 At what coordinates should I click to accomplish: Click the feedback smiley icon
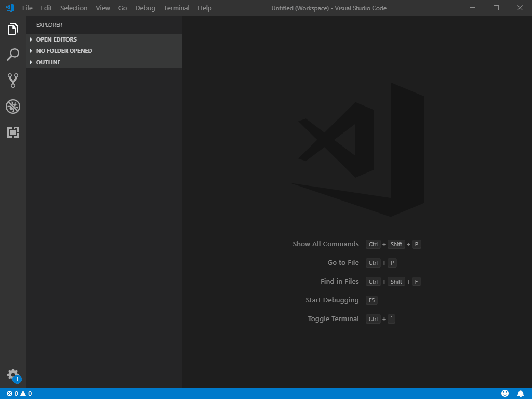(505, 393)
